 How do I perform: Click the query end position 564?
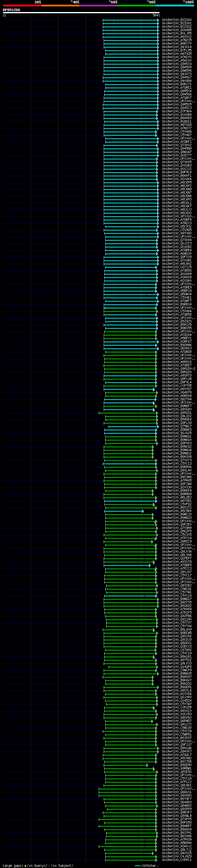coord(155,15)
